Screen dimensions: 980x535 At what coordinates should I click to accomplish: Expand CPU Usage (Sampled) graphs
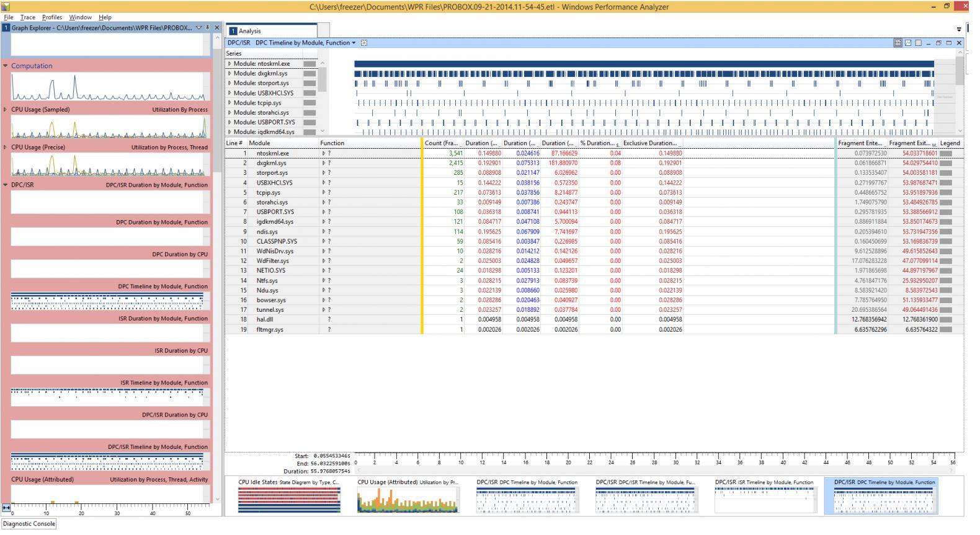click(6, 109)
